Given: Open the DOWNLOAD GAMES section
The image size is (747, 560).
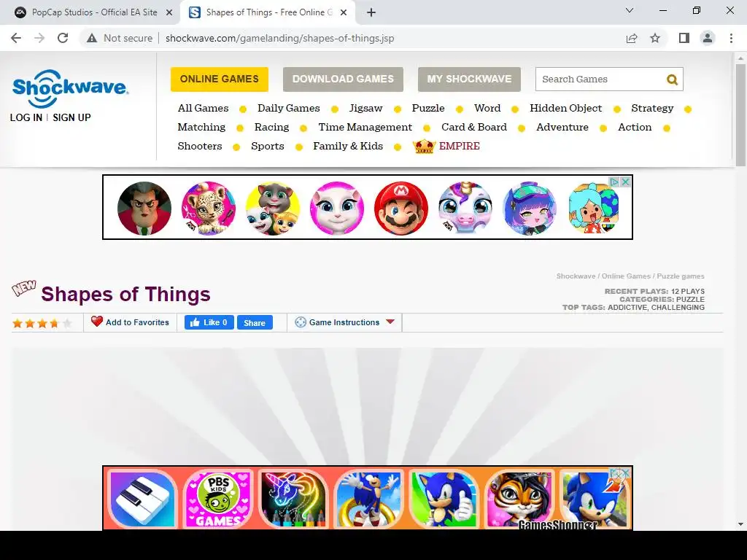Looking at the screenshot, I should (x=343, y=79).
